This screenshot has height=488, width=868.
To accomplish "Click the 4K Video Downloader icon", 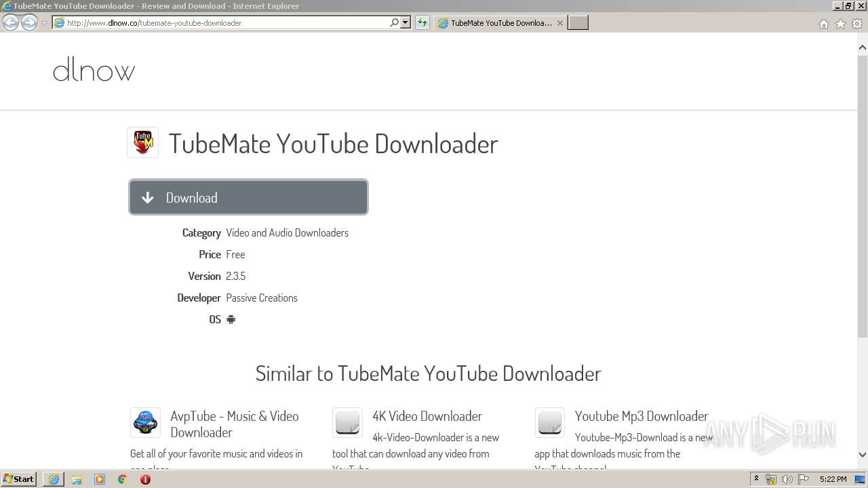I will click(x=347, y=423).
